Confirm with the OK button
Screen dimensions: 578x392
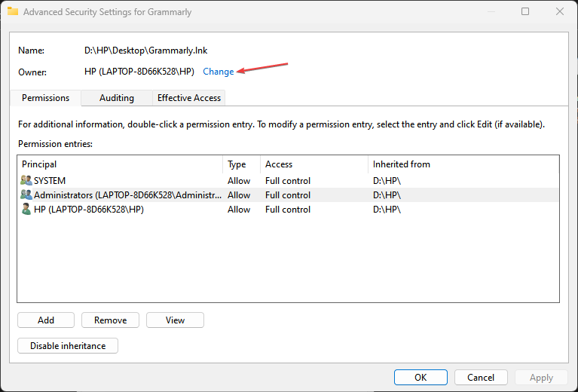[421, 377]
